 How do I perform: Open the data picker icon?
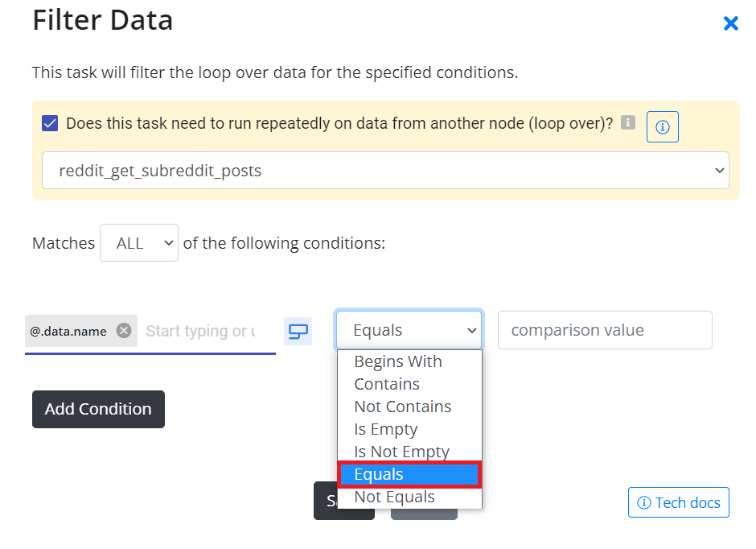click(298, 332)
